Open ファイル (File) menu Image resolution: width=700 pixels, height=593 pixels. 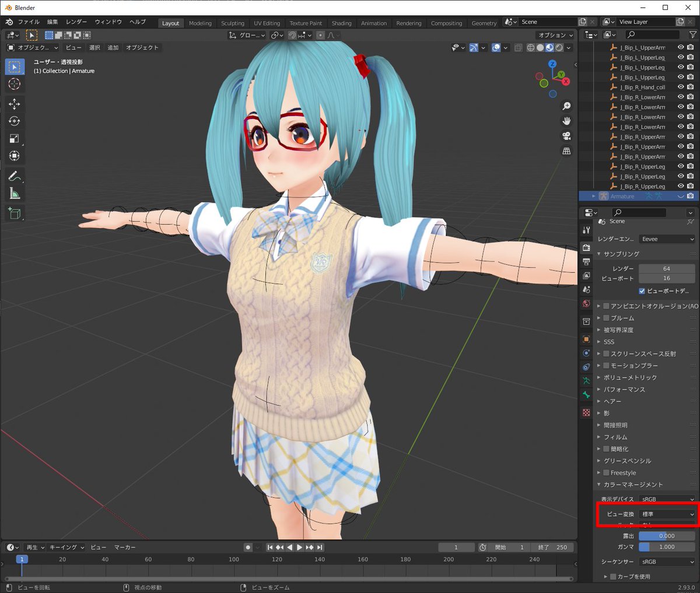(29, 22)
